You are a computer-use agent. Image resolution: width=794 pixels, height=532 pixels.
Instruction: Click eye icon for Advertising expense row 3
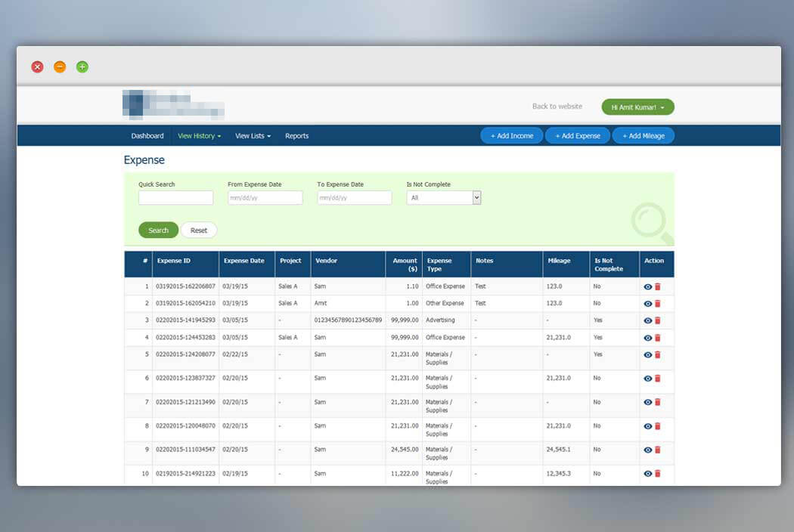pyautogui.click(x=647, y=320)
